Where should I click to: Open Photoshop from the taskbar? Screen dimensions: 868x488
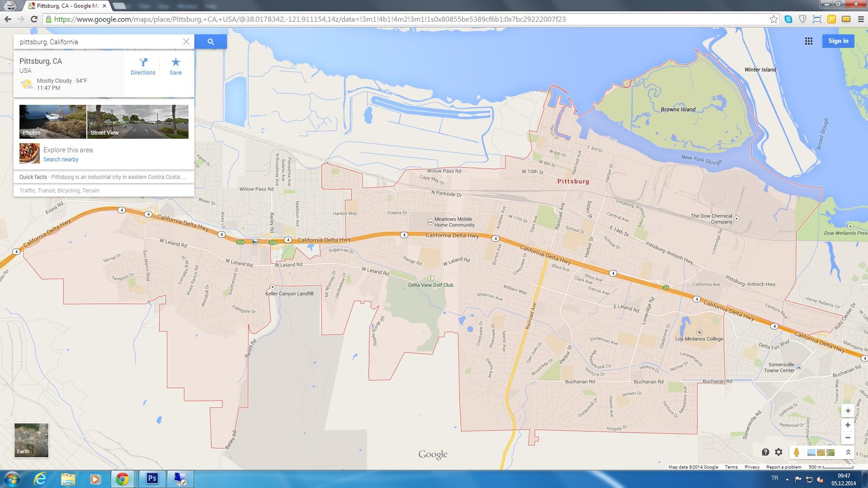[152, 479]
